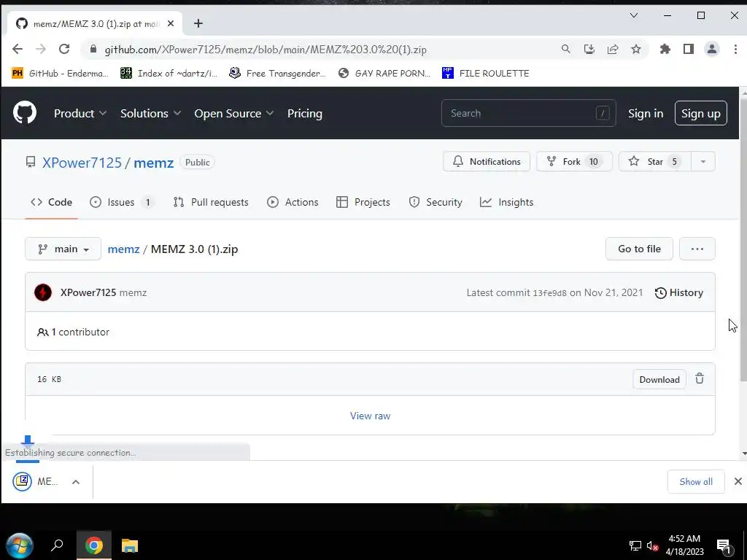Click Sign in
The width and height of the screenshot is (747, 560).
click(646, 113)
